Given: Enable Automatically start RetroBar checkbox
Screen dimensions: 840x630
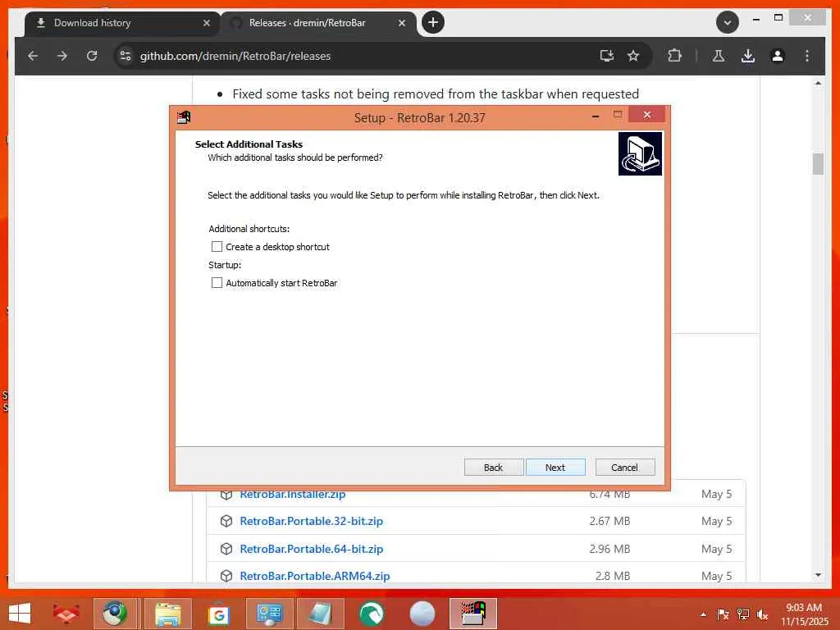Looking at the screenshot, I should [x=217, y=283].
